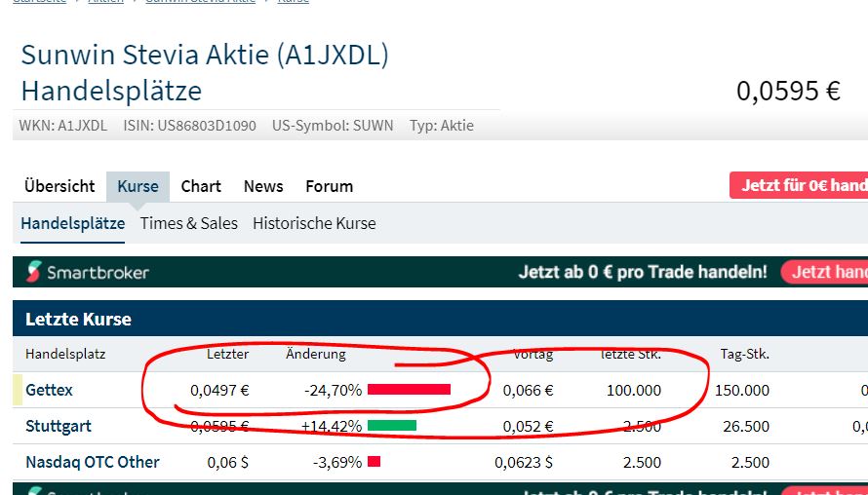
Task: Open the News tab
Action: coord(263,186)
